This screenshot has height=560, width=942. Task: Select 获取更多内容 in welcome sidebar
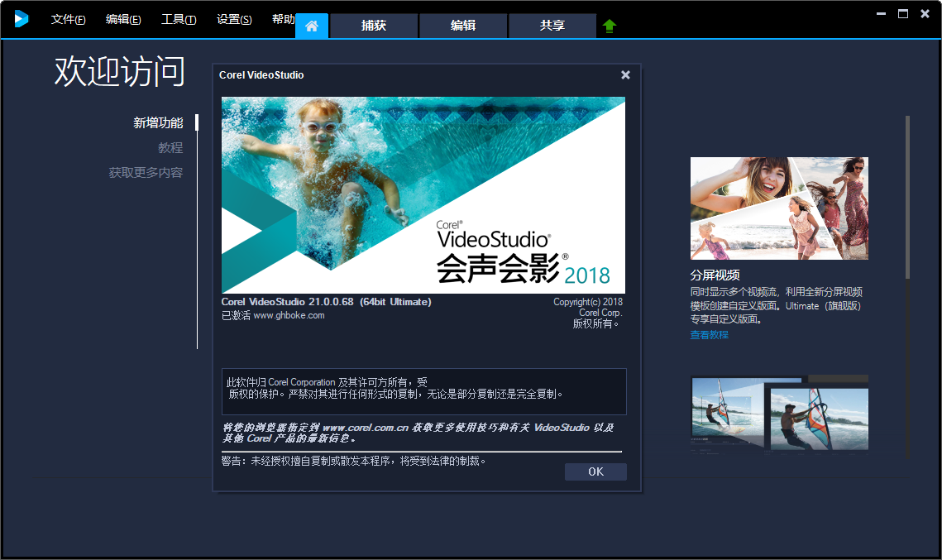pyautogui.click(x=146, y=172)
